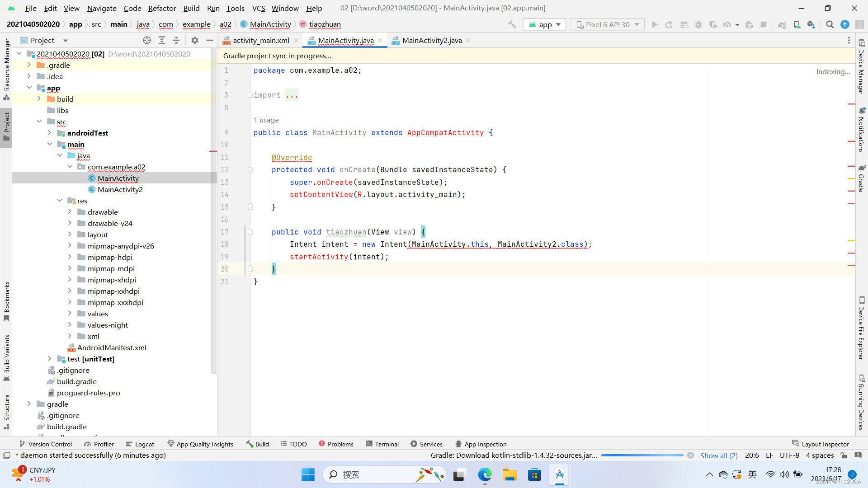Click Select Opened File target icon
The height and width of the screenshot is (488, 868).
click(147, 40)
